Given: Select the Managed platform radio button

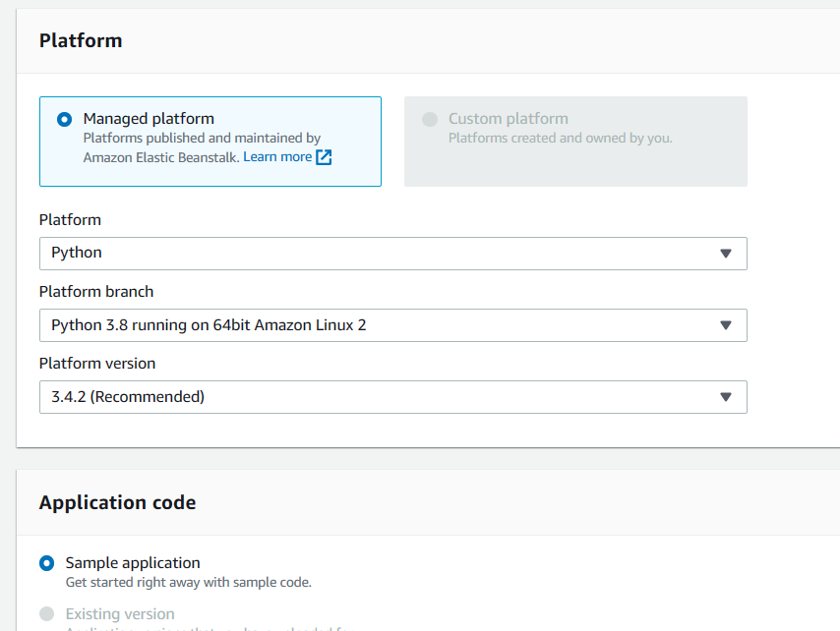Looking at the screenshot, I should (x=65, y=120).
